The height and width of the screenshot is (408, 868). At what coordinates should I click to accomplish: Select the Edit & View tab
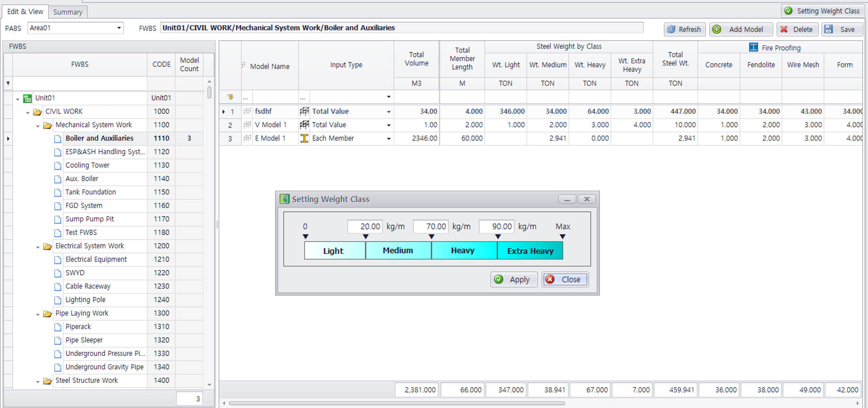[x=25, y=12]
